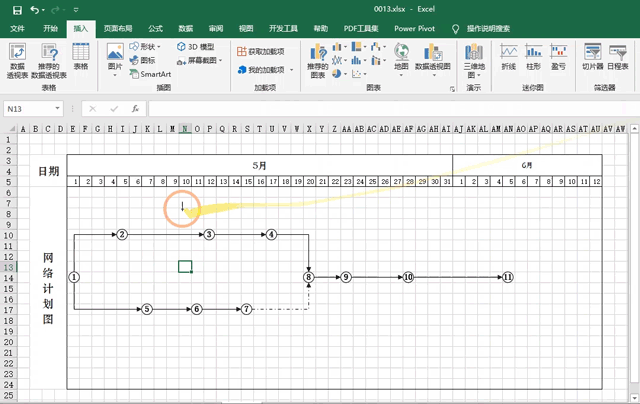The image size is (640, 404).
Task: Click the Name Box showing N13
Action: click(x=29, y=109)
